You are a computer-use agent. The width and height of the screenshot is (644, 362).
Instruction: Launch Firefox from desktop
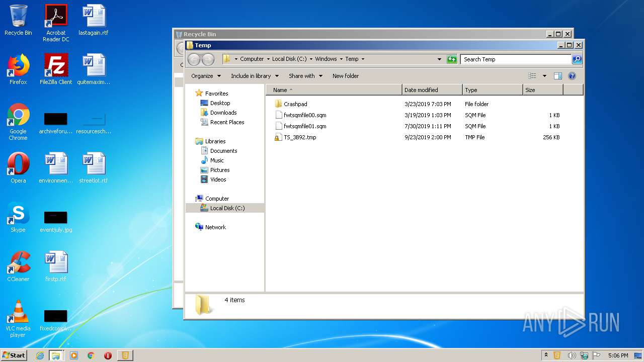pyautogui.click(x=18, y=69)
